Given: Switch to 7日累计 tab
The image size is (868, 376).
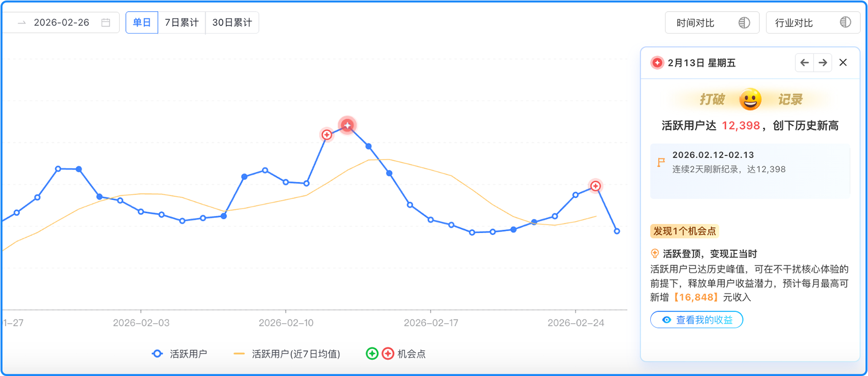Looking at the screenshot, I should pos(182,22).
